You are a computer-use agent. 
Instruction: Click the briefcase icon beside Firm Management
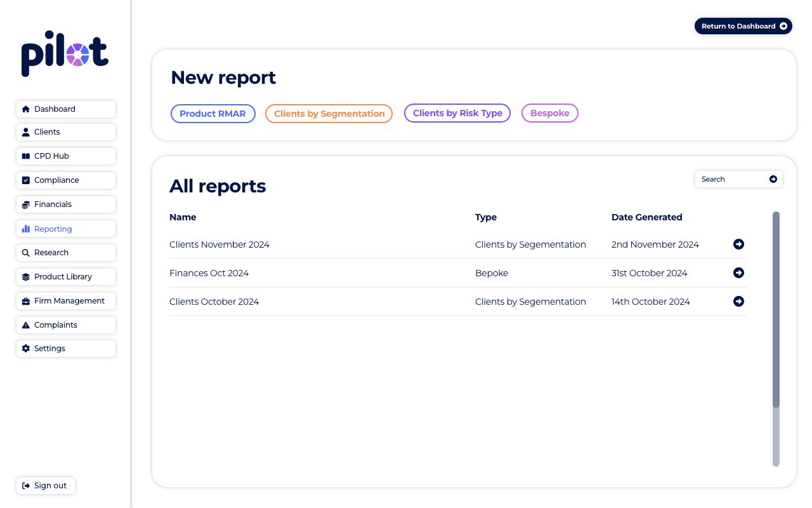(26, 301)
